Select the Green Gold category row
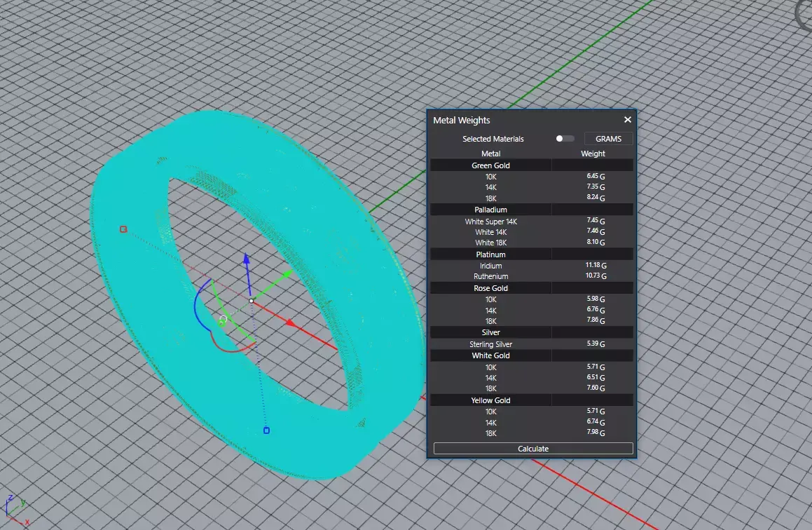This screenshot has height=530, width=812. (x=531, y=165)
